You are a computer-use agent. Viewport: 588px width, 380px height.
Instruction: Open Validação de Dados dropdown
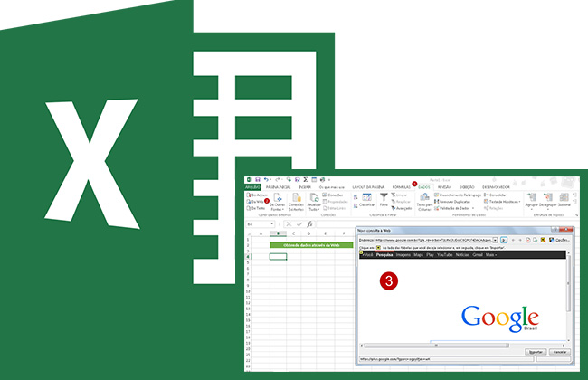pyautogui.click(x=454, y=208)
